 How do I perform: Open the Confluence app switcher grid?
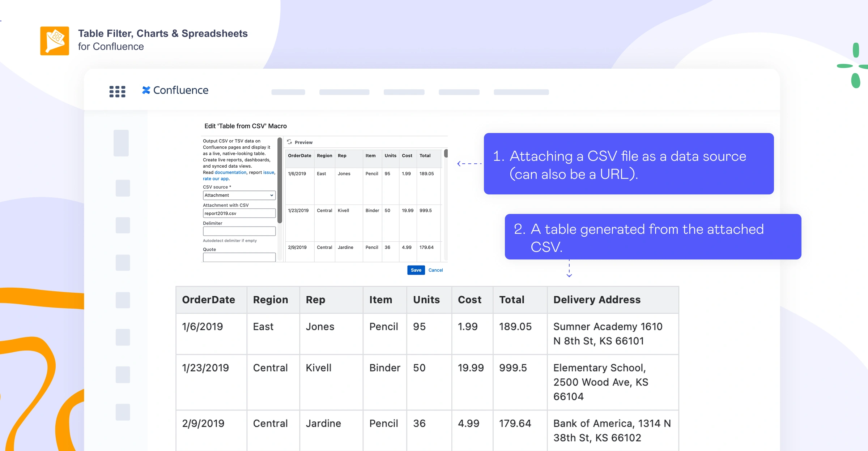point(117,92)
